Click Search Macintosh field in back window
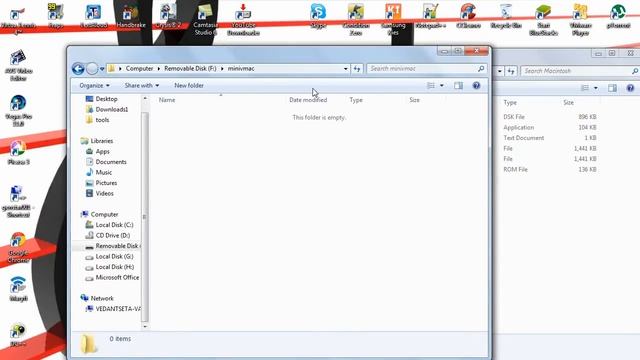 tap(580, 71)
